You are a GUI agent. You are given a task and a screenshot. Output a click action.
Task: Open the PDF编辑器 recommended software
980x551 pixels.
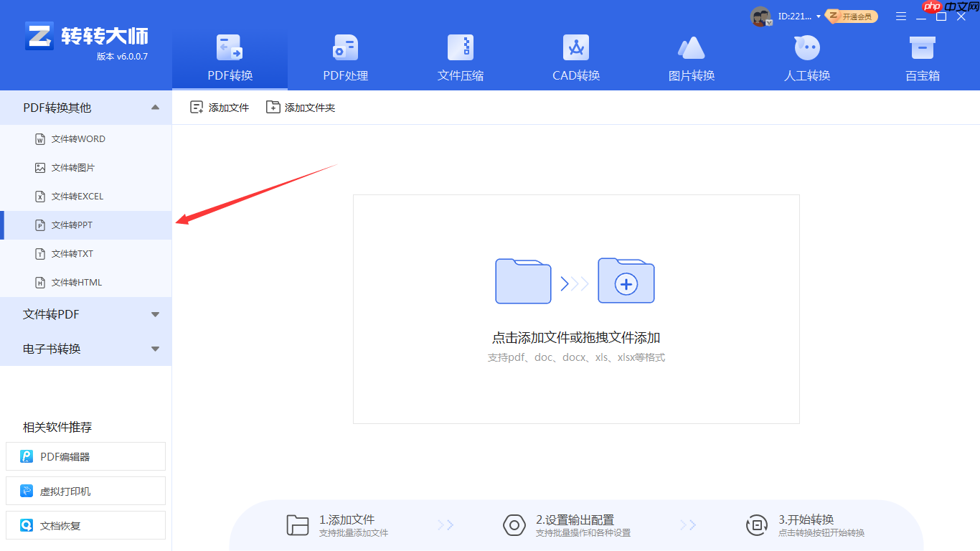(x=85, y=456)
